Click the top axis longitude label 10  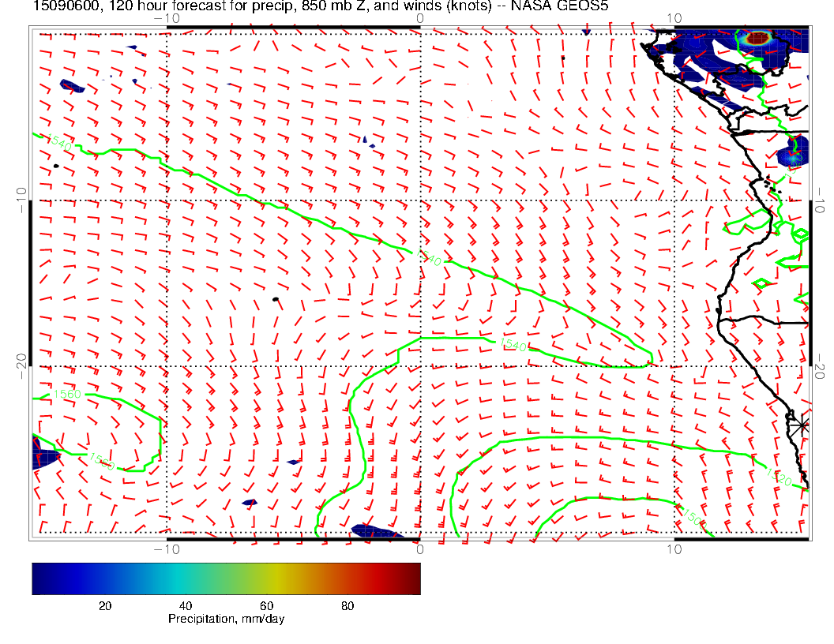coord(673,17)
